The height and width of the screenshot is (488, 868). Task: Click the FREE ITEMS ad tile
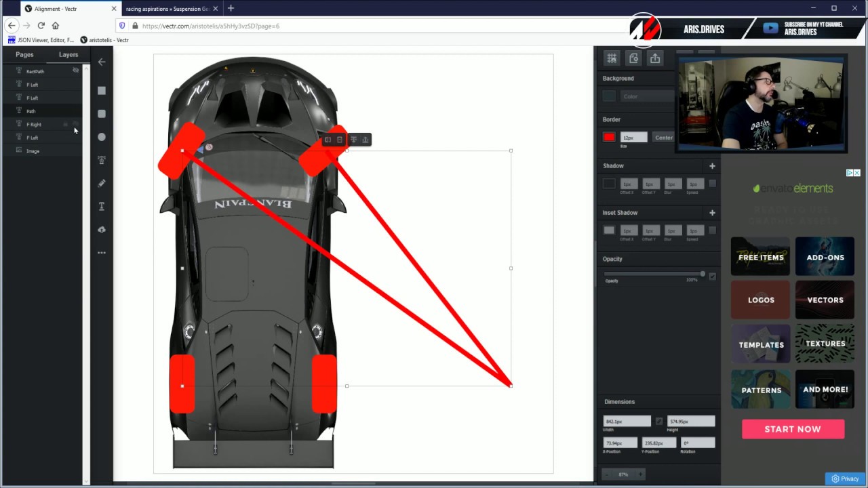[760, 257]
